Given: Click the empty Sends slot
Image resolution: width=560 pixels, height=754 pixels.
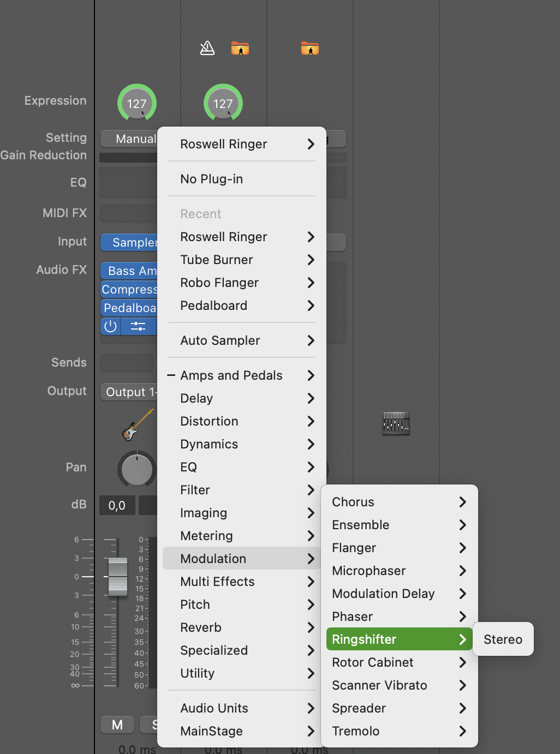Looking at the screenshot, I should 127,363.
